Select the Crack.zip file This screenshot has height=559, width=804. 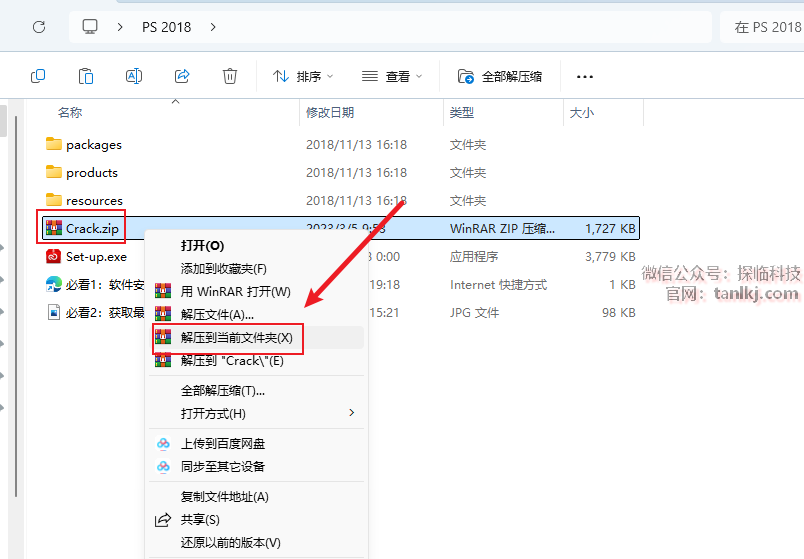91,228
